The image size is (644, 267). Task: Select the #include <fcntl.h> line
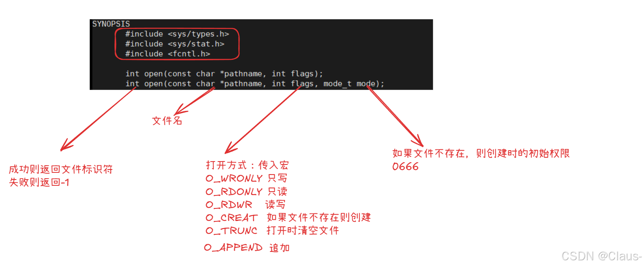tap(167, 54)
